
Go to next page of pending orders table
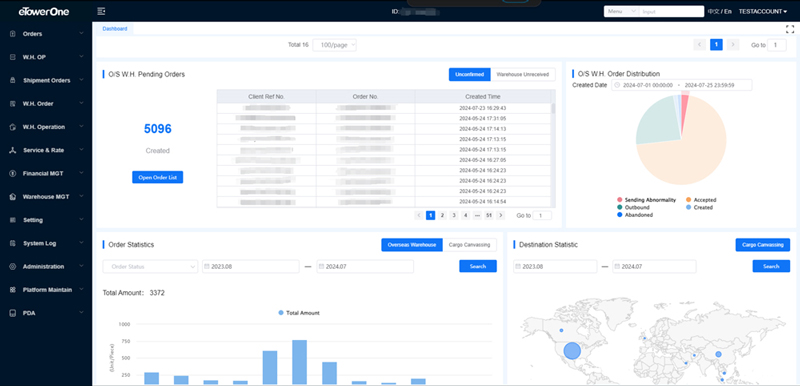[501, 216]
